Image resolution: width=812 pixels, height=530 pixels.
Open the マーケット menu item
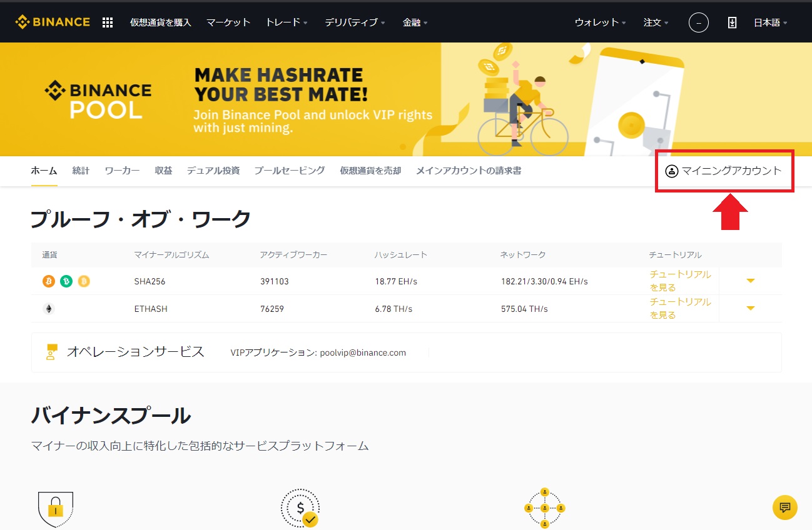pyautogui.click(x=228, y=22)
